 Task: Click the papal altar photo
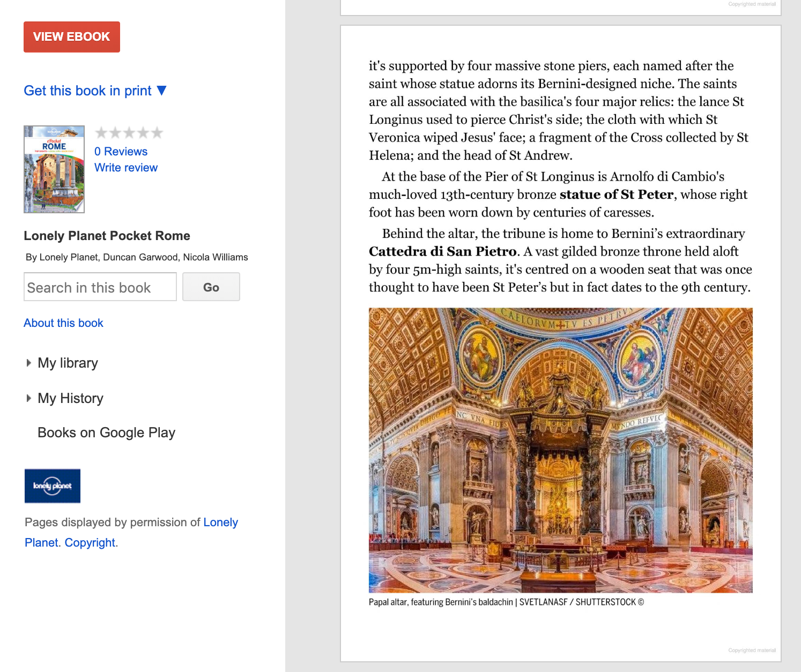[560, 450]
